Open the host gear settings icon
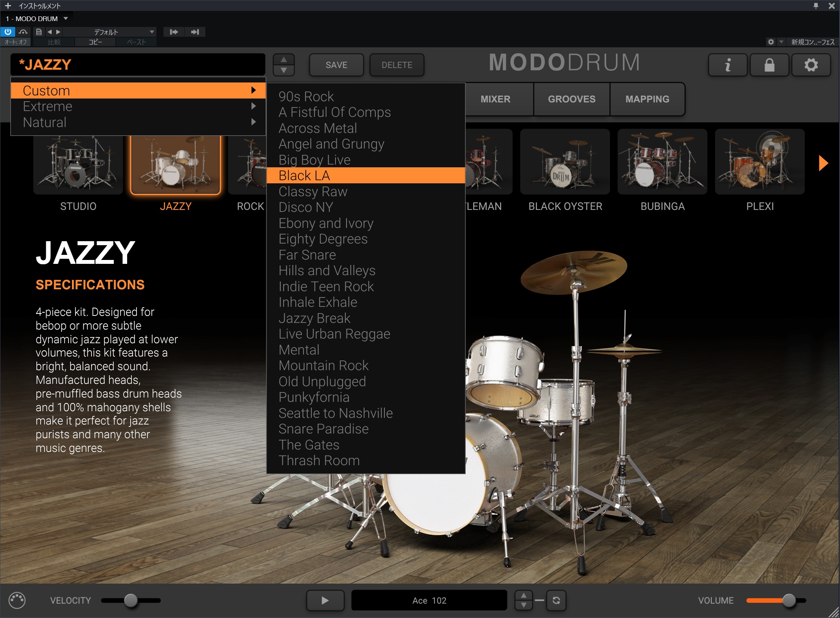This screenshot has width=840, height=618. click(x=771, y=42)
